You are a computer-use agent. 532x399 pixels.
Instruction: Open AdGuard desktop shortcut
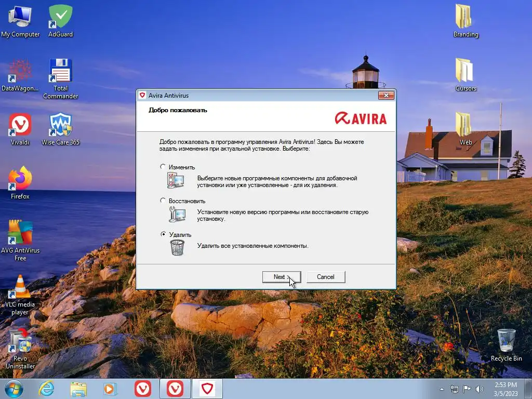click(x=60, y=21)
